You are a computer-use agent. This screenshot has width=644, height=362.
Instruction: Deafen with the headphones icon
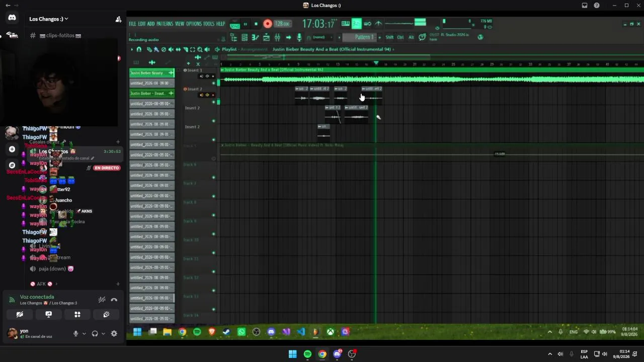point(95,333)
